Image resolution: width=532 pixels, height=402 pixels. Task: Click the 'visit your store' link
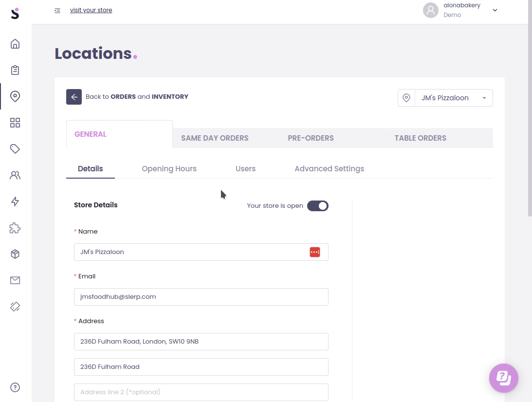[91, 10]
